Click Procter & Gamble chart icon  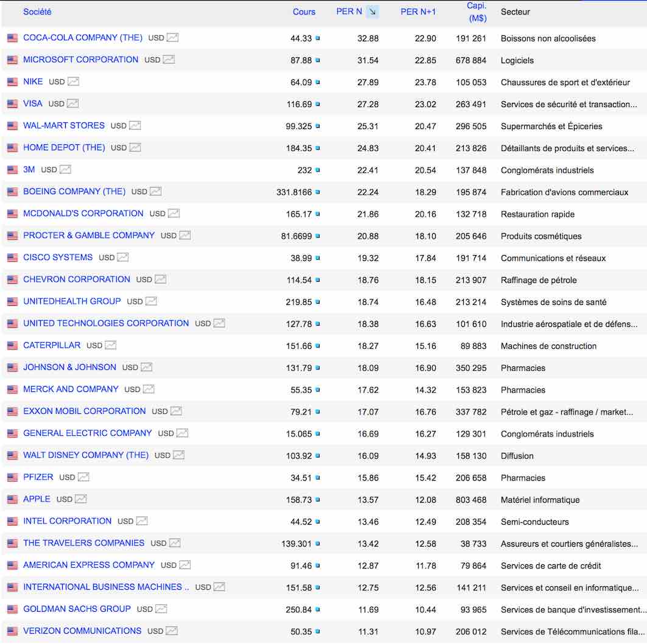(x=185, y=235)
